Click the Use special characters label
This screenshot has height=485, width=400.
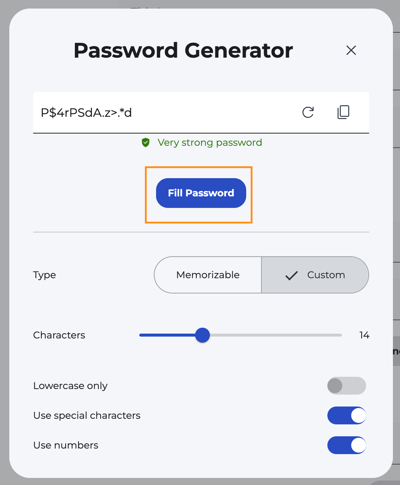[x=87, y=416]
